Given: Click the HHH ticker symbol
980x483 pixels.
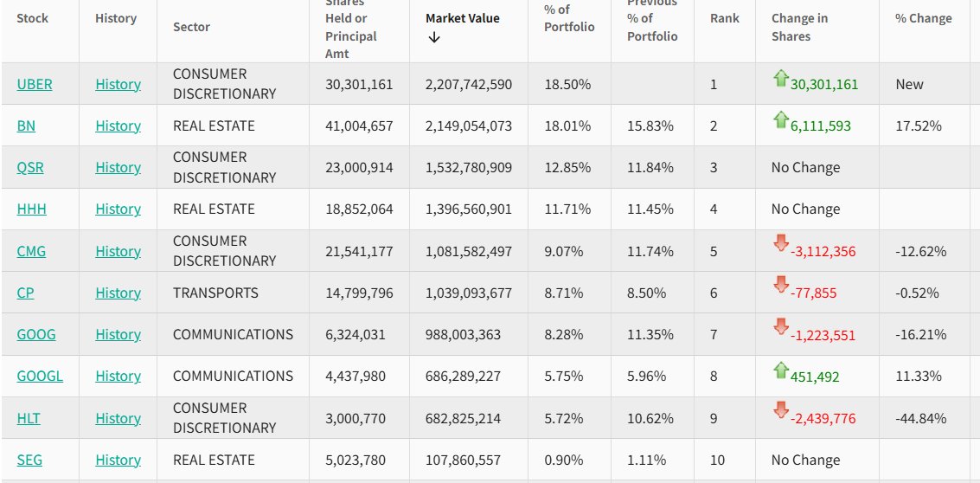Looking at the screenshot, I should 30,209.
